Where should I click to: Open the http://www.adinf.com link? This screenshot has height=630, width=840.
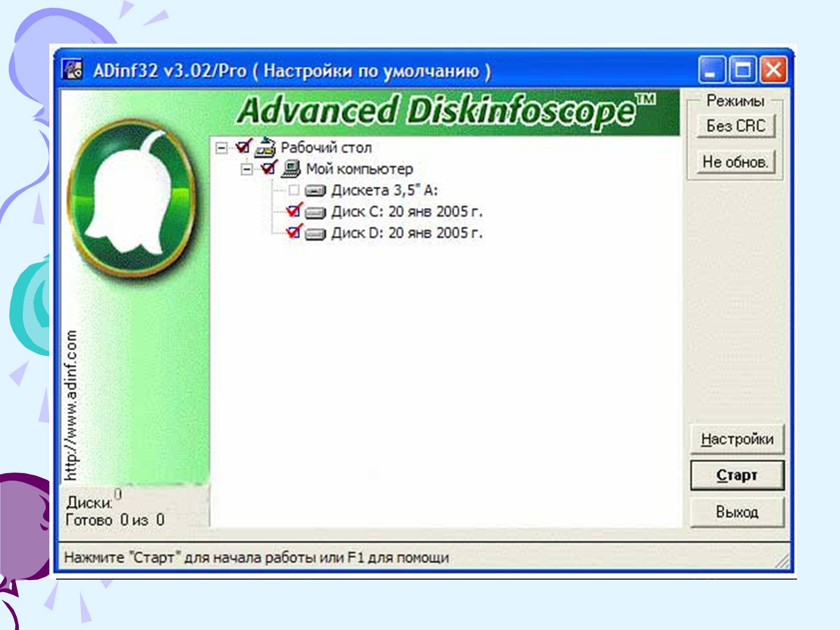(x=71, y=405)
